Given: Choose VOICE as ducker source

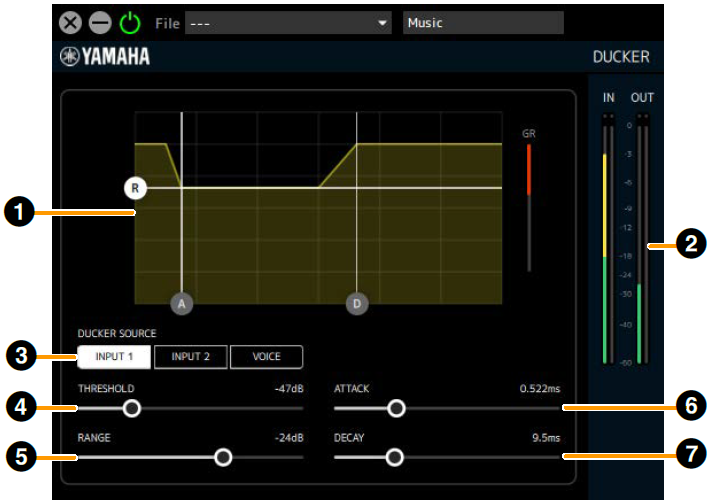Looking at the screenshot, I should [266, 357].
